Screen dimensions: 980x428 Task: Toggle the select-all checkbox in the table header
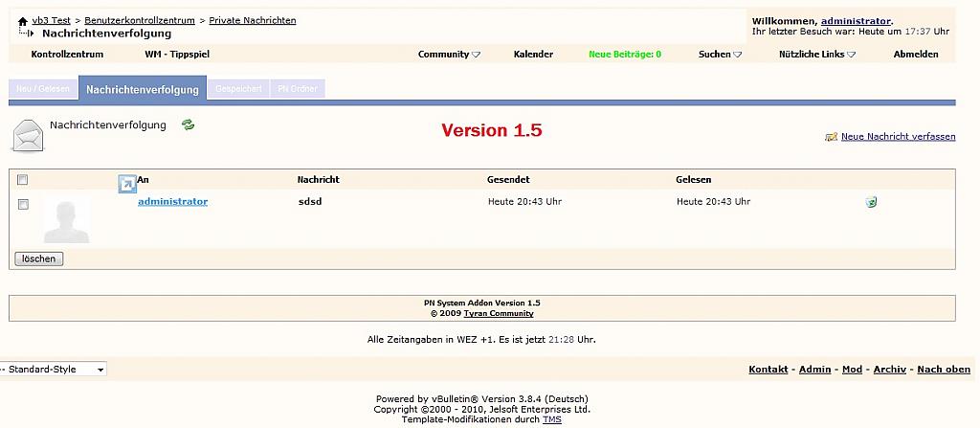pyautogui.click(x=23, y=180)
